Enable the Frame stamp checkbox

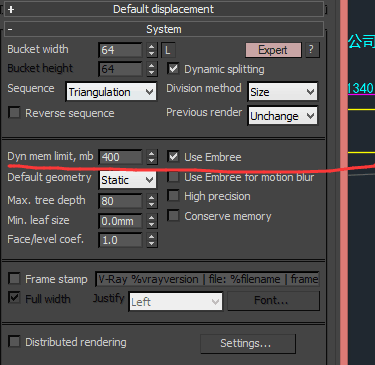coord(14,278)
